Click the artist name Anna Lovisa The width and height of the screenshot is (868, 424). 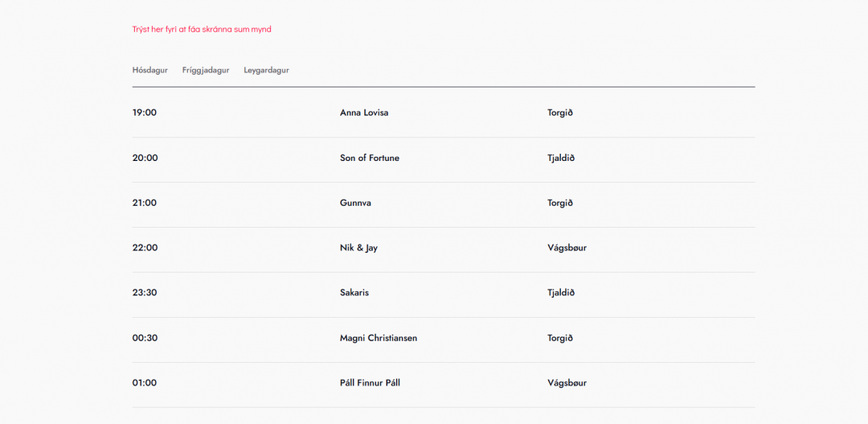(x=364, y=113)
